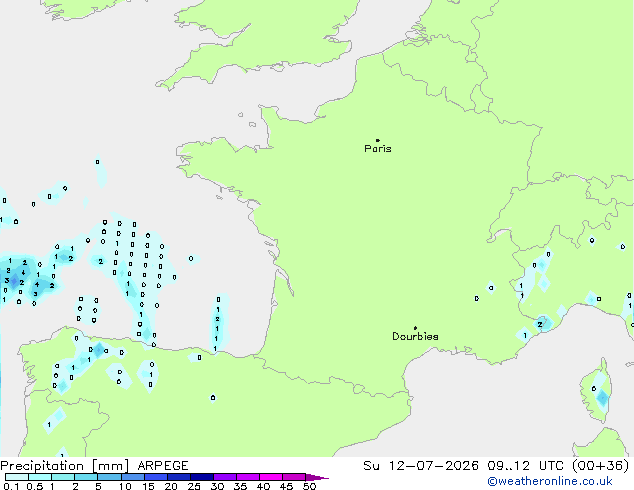Click the '0.1' legend scale label
This screenshot has width=634, height=490.
[x=11, y=486]
